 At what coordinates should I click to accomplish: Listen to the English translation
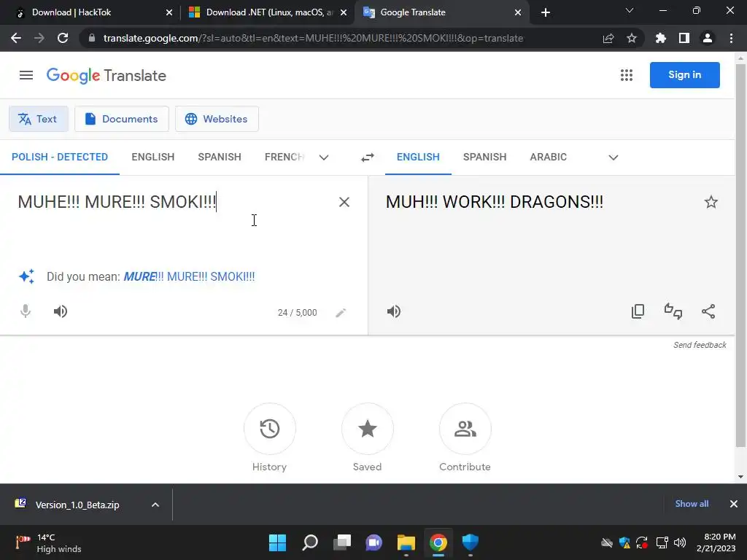(x=393, y=311)
